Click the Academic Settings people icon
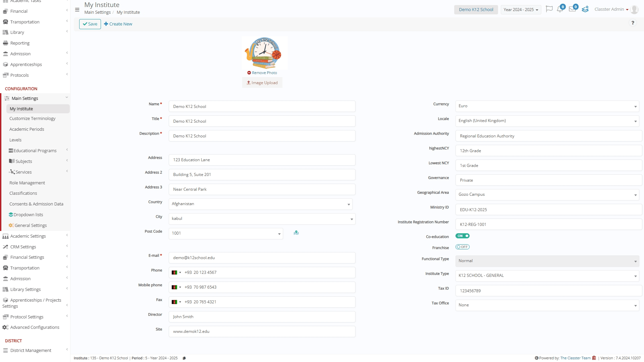The height and width of the screenshot is (362, 644). coord(5,236)
